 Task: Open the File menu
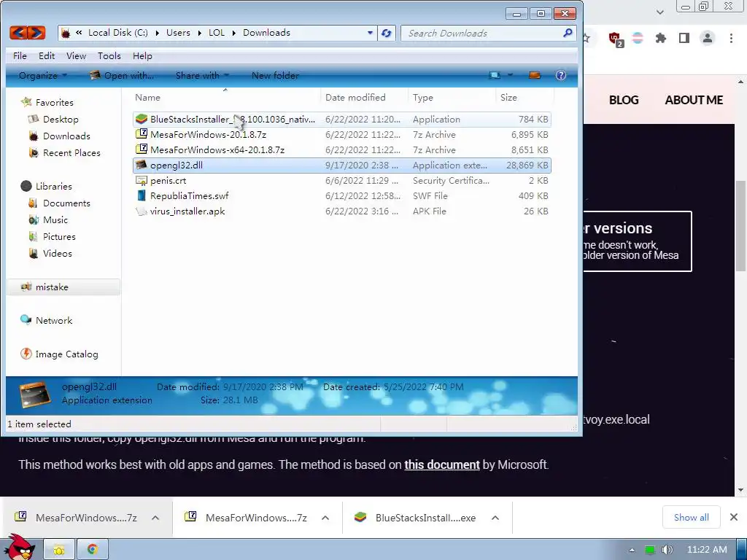coord(20,55)
